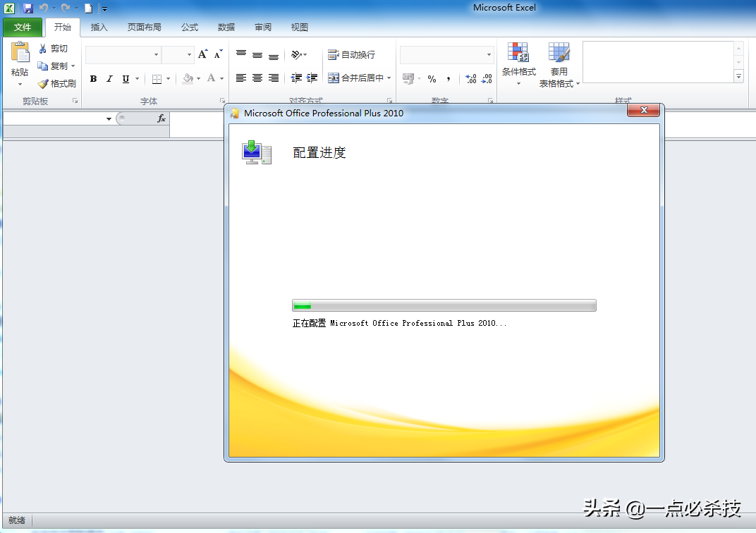Click the cell Borders icon
Viewport: 756px width, 533px height.
[x=157, y=78]
